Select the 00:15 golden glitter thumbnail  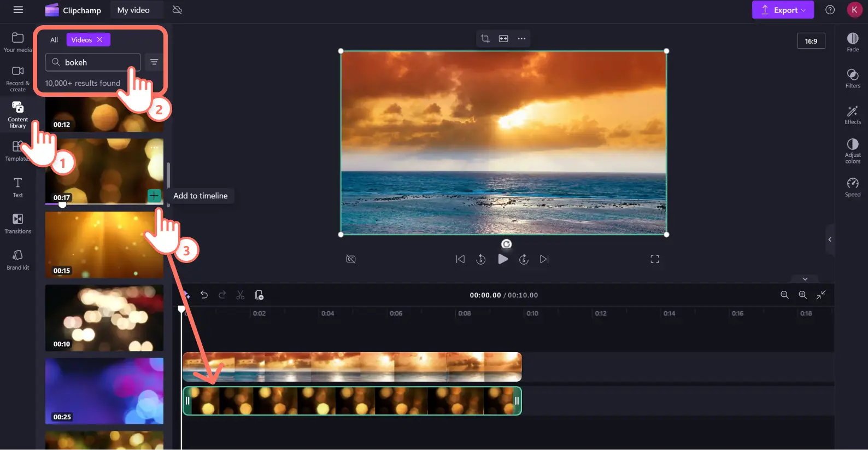click(104, 245)
